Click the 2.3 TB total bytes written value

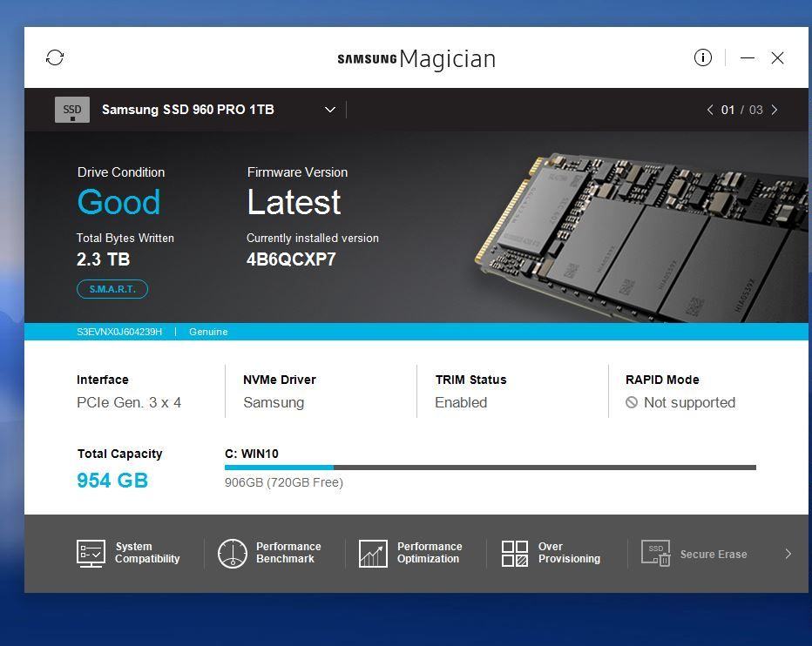[103, 259]
